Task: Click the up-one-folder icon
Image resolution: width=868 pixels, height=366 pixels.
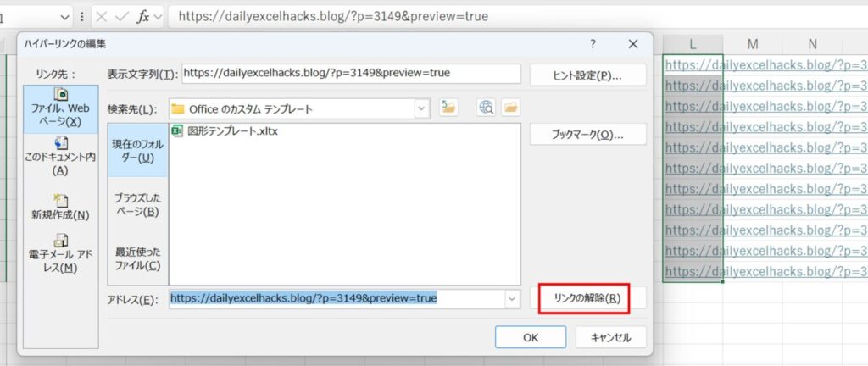Action: point(448,108)
